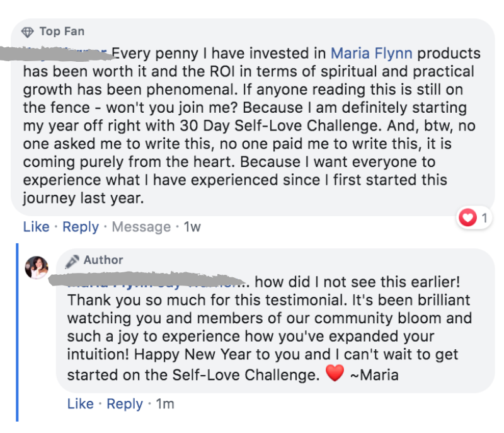Viewport: 504px width, 433px height.
Task: View the reaction count next to the heart
Action: coord(484,219)
